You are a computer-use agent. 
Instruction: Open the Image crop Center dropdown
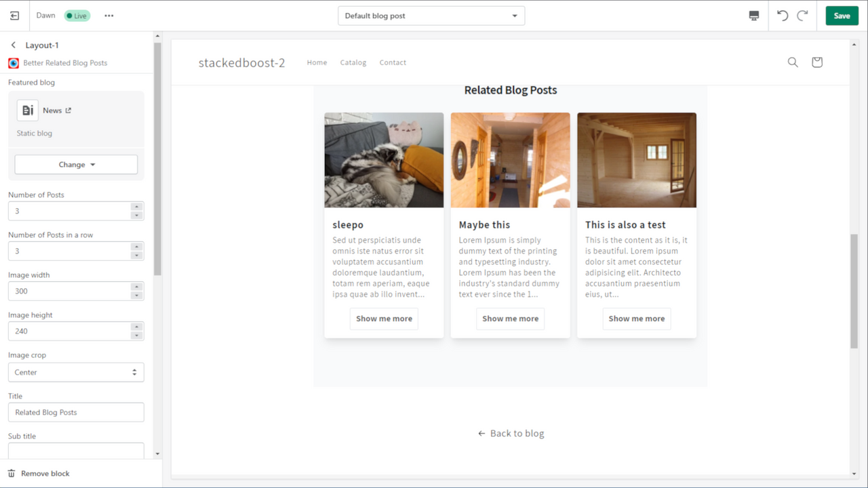click(76, 372)
